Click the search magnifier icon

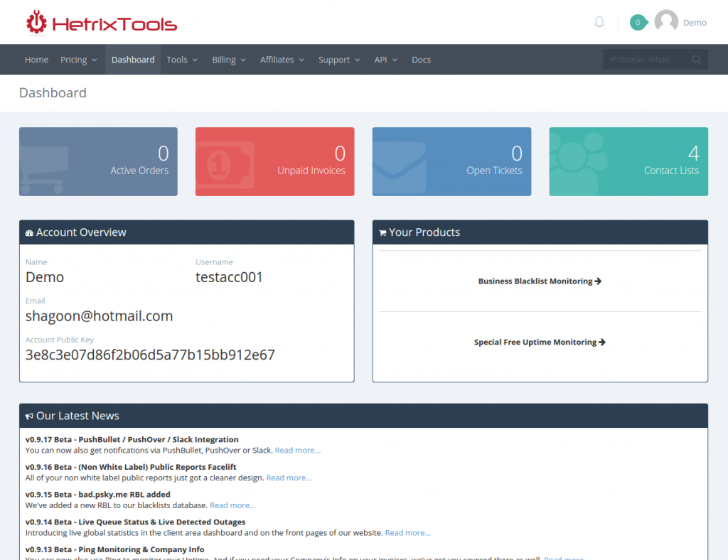[x=696, y=59]
